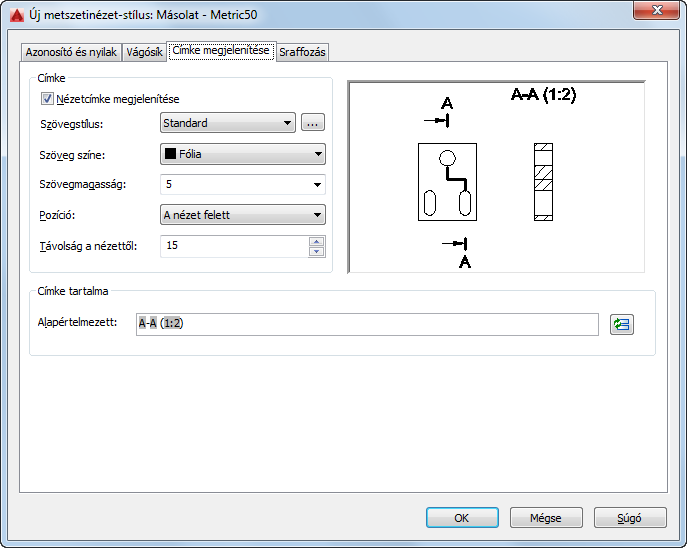The height and width of the screenshot is (548, 687).
Task: Click the Távolság a nézettől input field
Action: [x=234, y=246]
